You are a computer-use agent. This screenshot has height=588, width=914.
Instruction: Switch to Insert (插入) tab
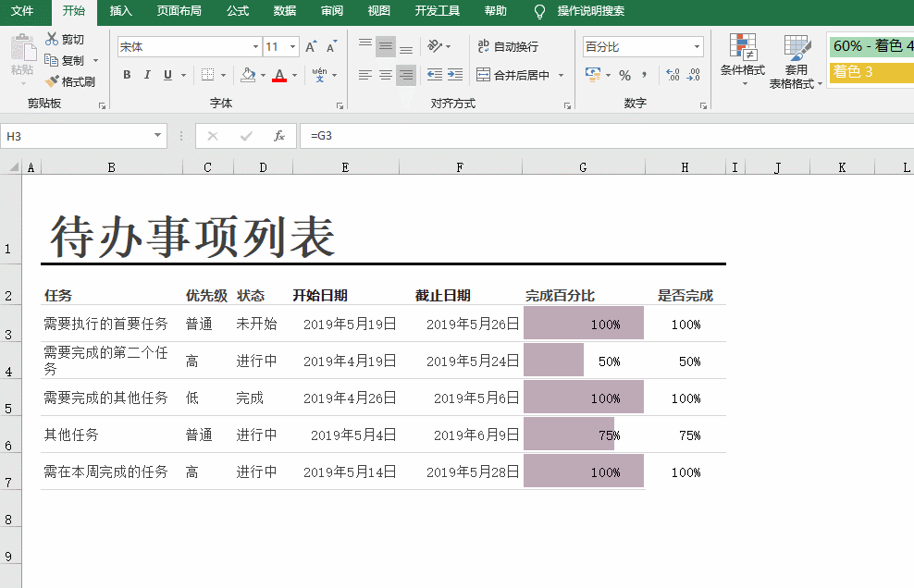[120, 11]
